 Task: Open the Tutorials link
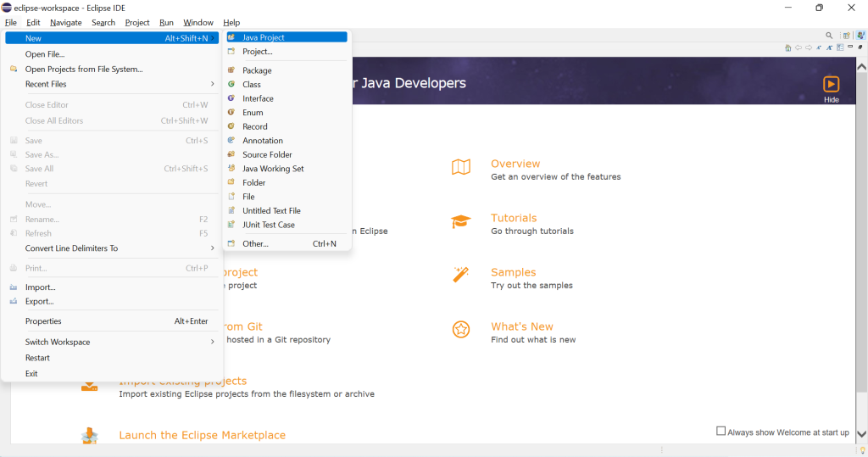(514, 218)
